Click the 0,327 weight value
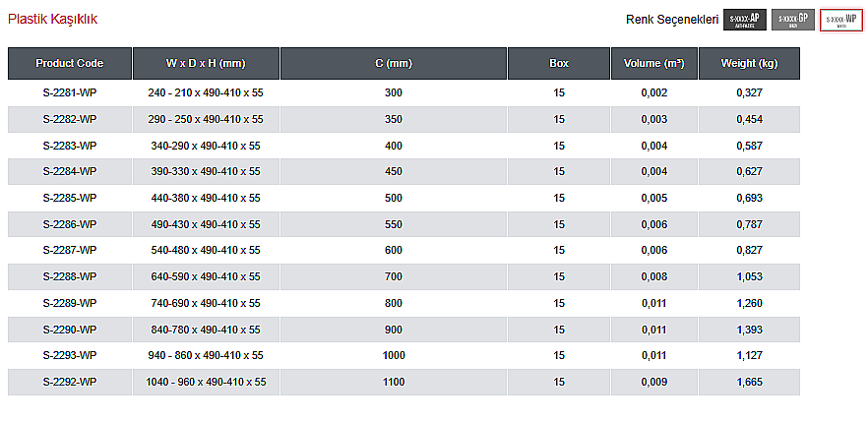The image size is (868, 421). (x=750, y=92)
